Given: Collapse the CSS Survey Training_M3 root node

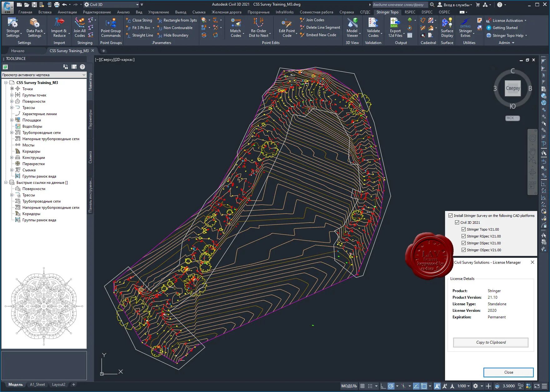Looking at the screenshot, I should tap(6, 83).
